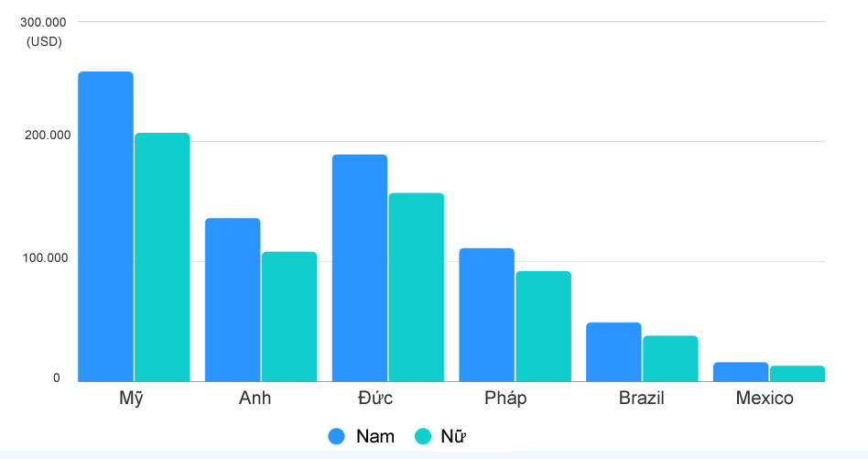Click the Mexico category axis label
The image size is (868, 459).
765,399
